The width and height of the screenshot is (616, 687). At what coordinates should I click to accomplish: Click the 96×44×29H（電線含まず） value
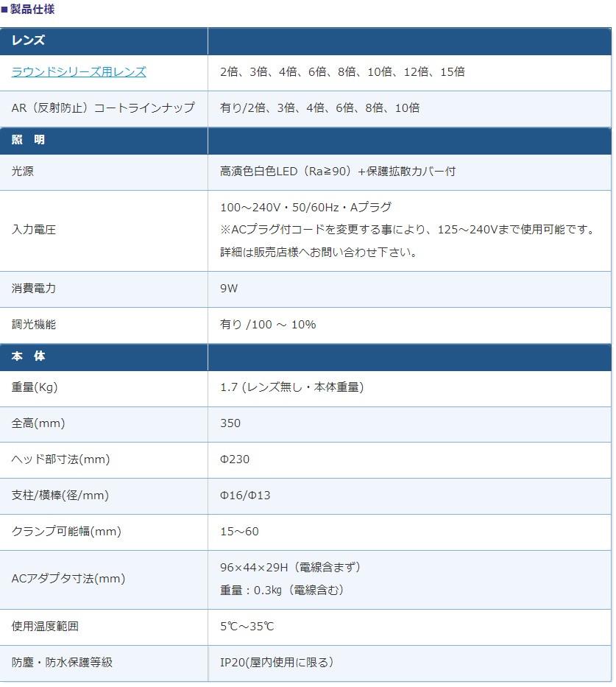click(x=290, y=568)
